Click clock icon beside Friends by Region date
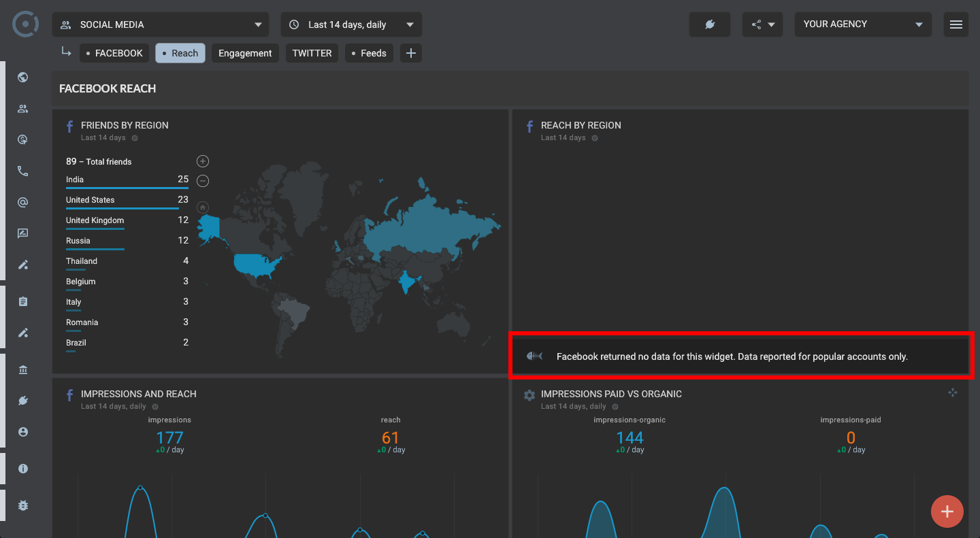This screenshot has height=538, width=980. [x=135, y=138]
